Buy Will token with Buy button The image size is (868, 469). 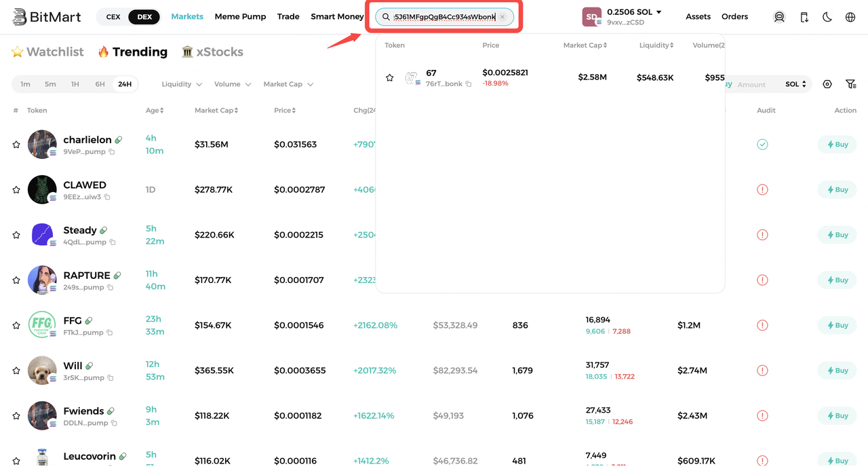coord(837,371)
